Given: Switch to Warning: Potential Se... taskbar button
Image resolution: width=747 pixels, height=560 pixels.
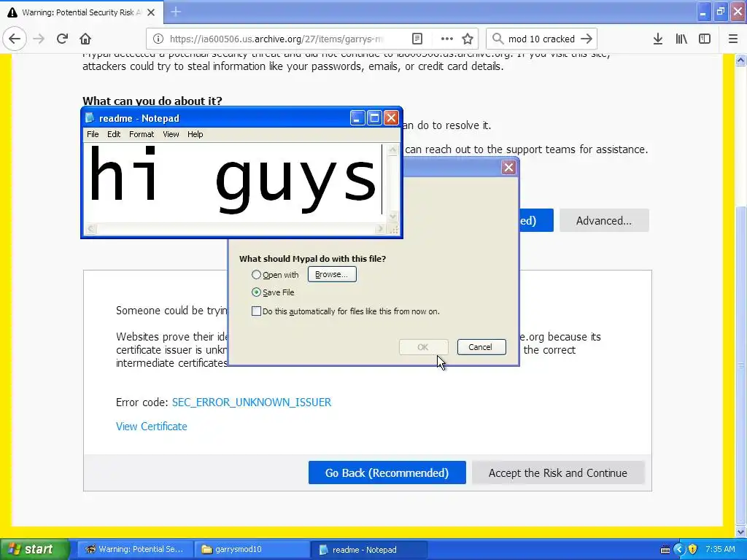Looking at the screenshot, I should tap(134, 550).
